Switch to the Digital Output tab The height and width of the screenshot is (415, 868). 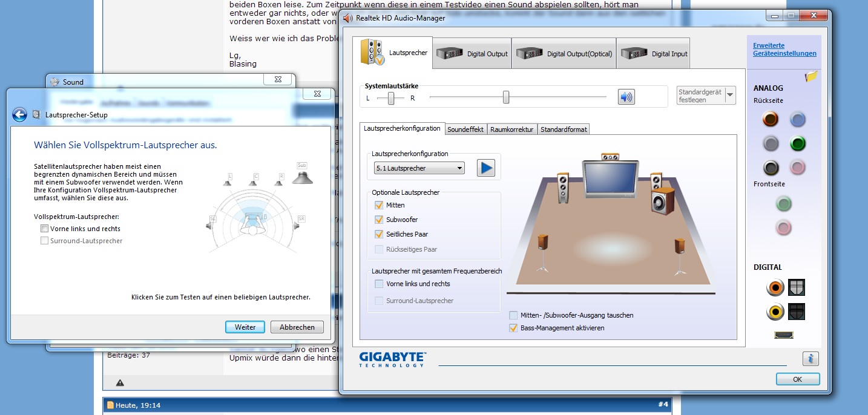(x=472, y=53)
